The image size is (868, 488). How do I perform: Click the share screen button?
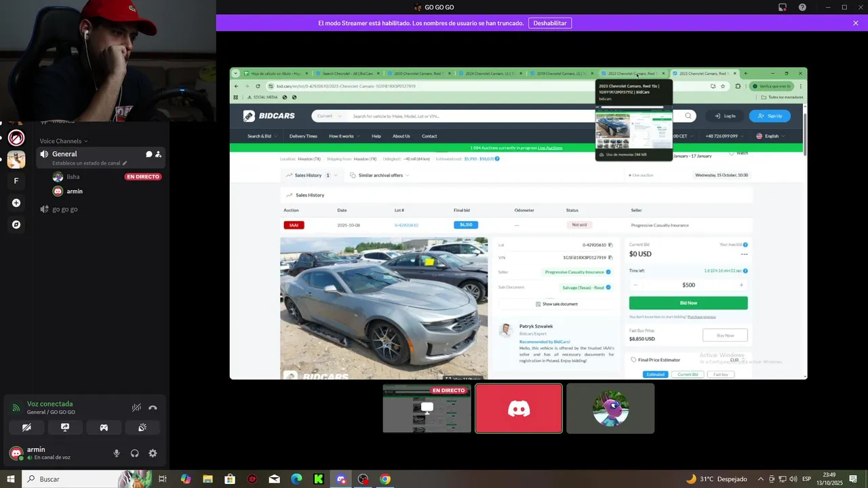click(65, 428)
